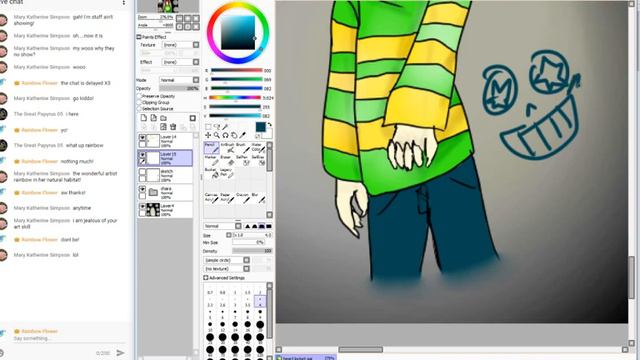Adjust the Hue H color slider
This screenshot has width=640, height=360.
point(235,98)
